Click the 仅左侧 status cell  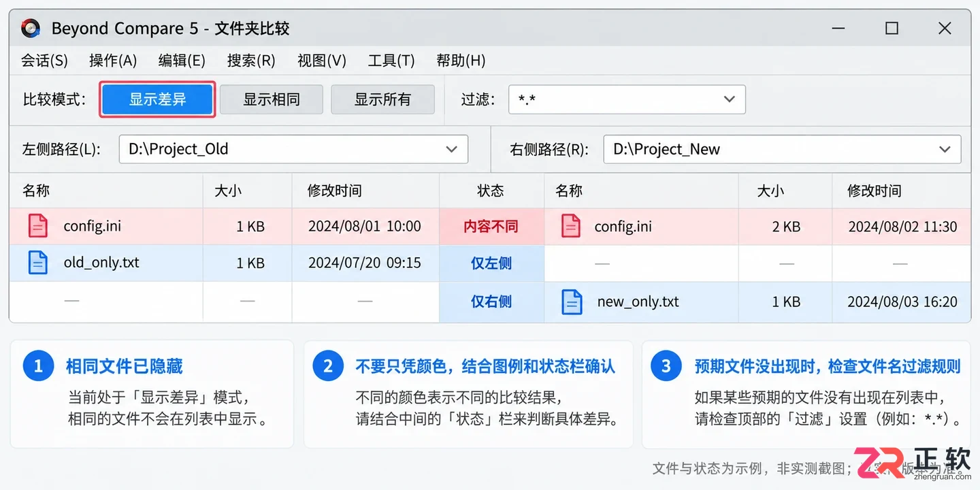(x=491, y=263)
